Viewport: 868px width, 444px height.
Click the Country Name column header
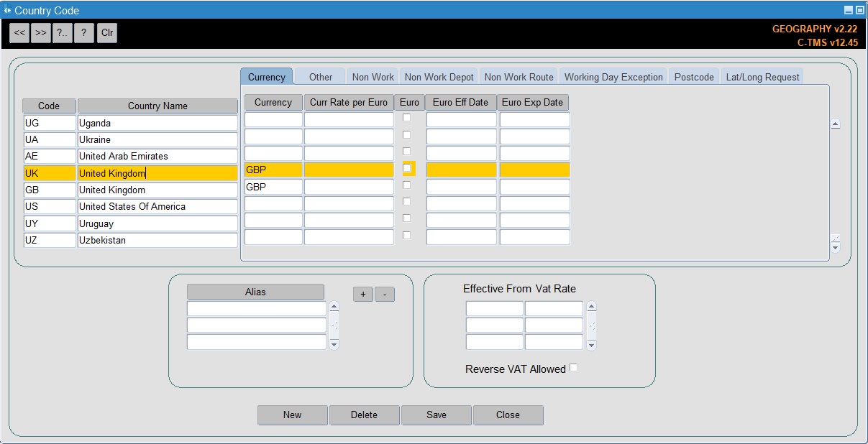click(x=157, y=106)
